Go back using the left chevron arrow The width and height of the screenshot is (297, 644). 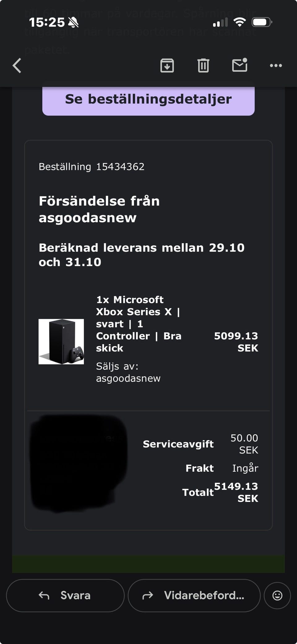[17, 66]
